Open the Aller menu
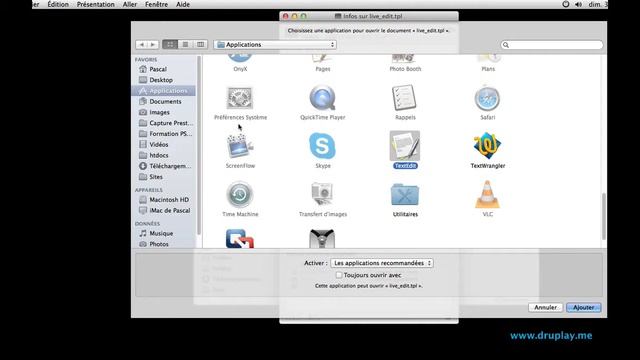The image size is (640, 360). [x=130, y=4]
